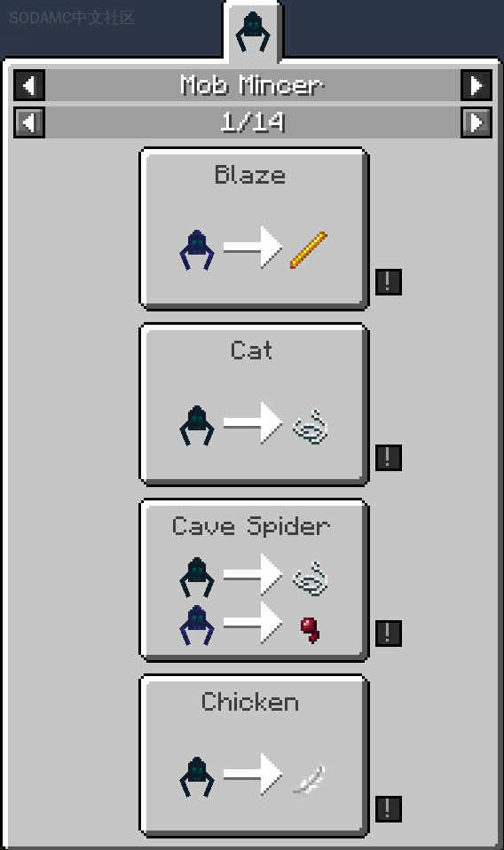Click the mincer icon in the Cat recipe
This screenshot has height=850, width=504.
[197, 426]
